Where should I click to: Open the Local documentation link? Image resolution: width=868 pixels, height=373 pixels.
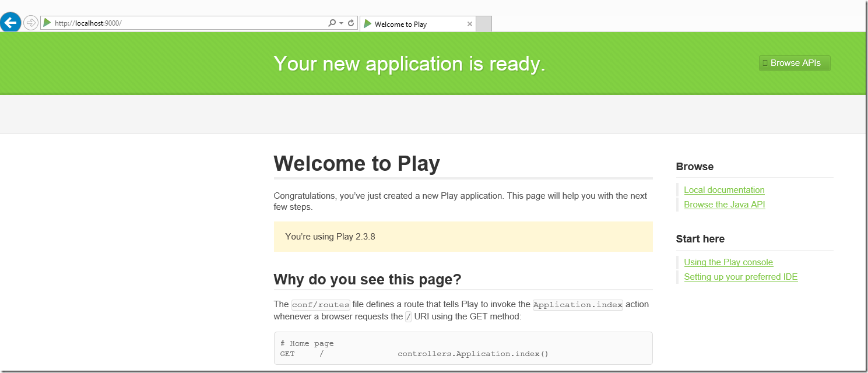coord(724,190)
